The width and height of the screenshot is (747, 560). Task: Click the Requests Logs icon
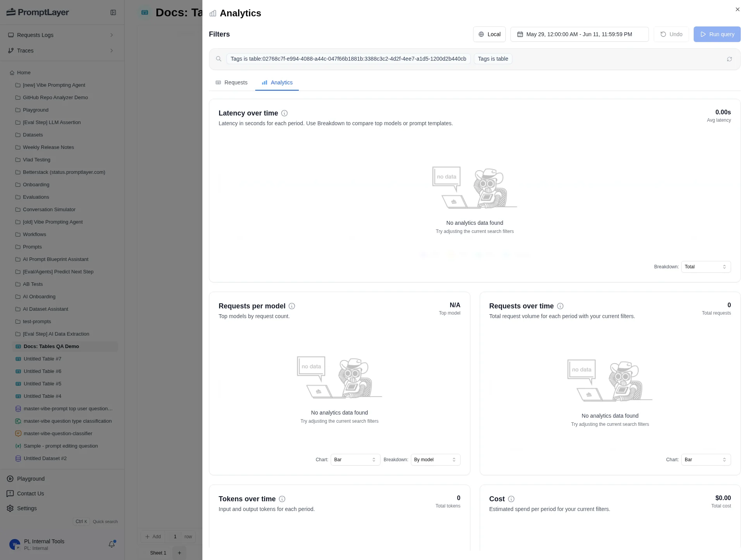coord(11,35)
